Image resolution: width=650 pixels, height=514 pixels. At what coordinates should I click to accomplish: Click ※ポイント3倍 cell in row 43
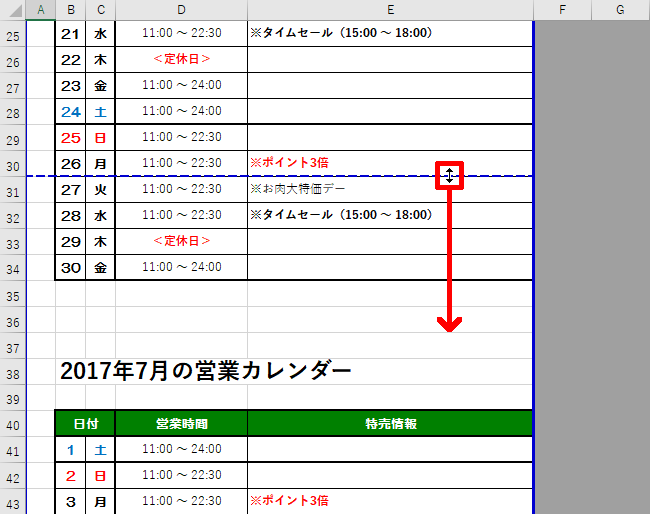(x=390, y=502)
